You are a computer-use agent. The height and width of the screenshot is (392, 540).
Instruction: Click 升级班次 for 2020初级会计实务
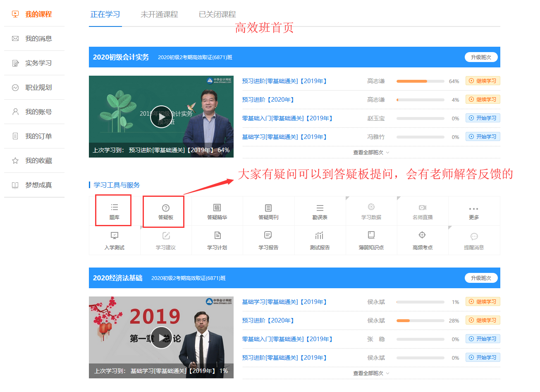(x=481, y=57)
